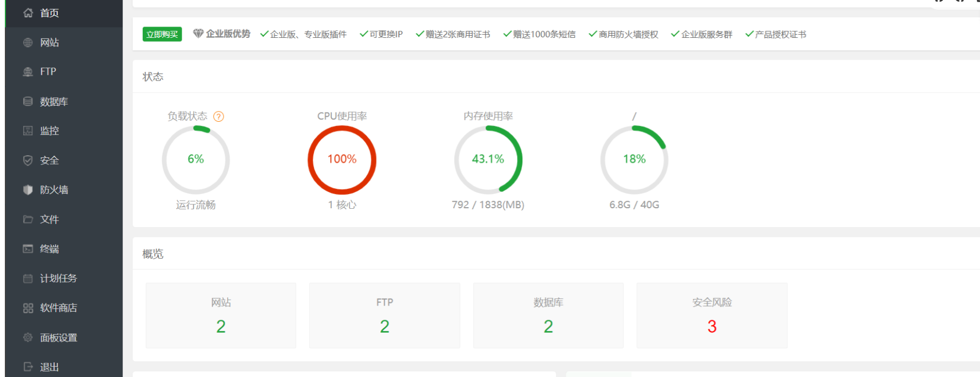980x377 pixels.
Task: Select 退出 to log out
Action: (64, 366)
